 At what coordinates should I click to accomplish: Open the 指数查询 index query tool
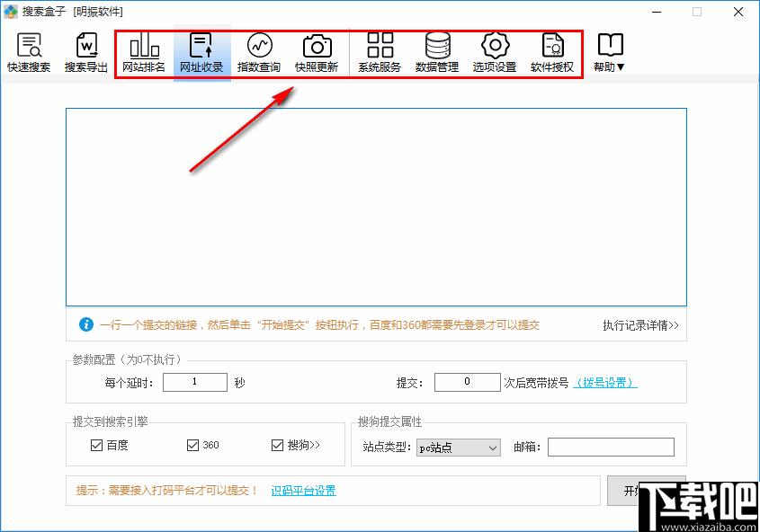click(x=259, y=53)
